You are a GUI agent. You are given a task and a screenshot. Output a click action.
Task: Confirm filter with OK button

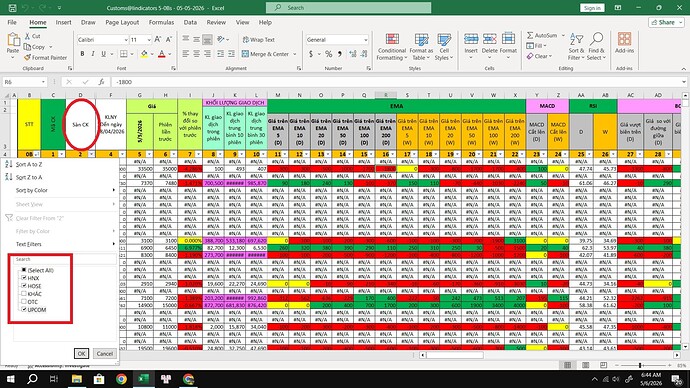coord(81,353)
